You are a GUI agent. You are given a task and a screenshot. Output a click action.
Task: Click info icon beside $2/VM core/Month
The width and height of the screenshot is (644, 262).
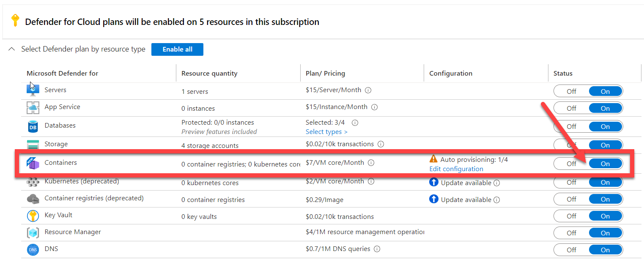pos(371,181)
